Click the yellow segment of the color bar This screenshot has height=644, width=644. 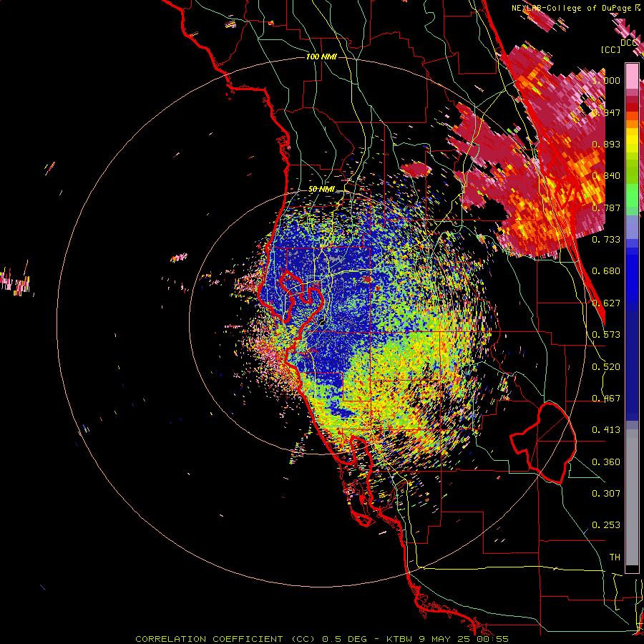pyautogui.click(x=632, y=140)
